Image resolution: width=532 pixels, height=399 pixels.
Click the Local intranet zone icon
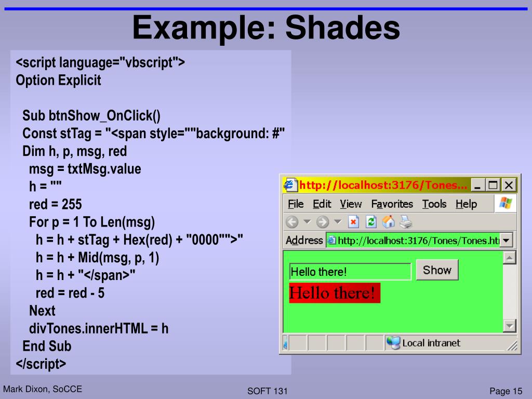[x=393, y=343]
